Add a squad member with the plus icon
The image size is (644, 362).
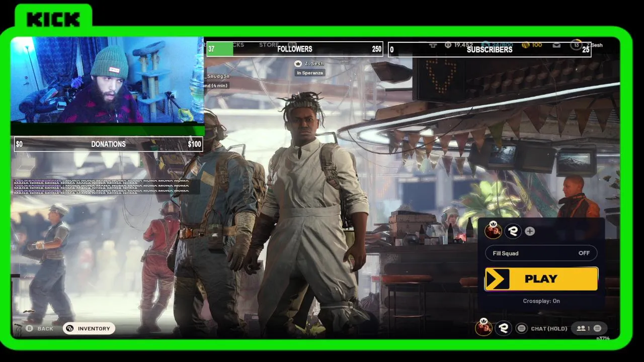[530, 231]
